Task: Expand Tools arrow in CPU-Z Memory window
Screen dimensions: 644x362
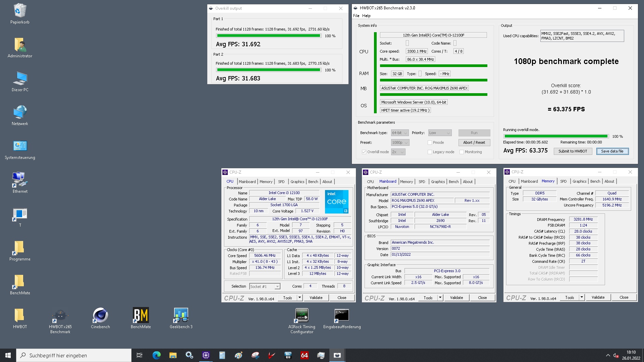Action: tap(582, 297)
